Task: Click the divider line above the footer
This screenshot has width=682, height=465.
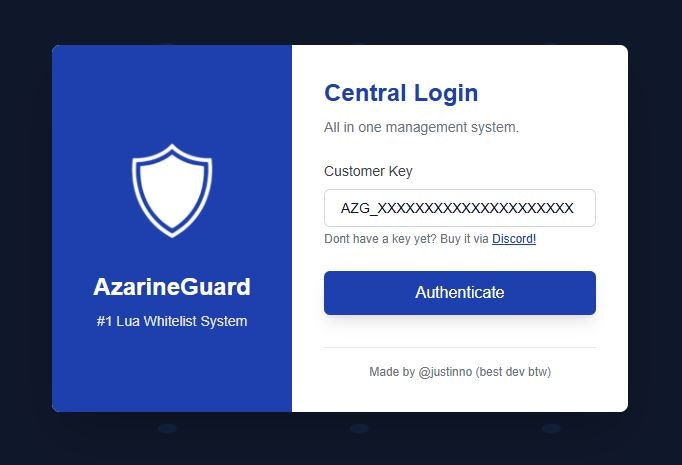Action: pyautogui.click(x=460, y=348)
